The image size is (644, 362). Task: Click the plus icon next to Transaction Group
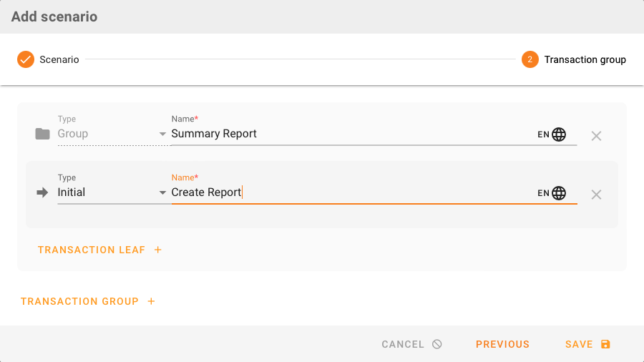pyautogui.click(x=151, y=301)
